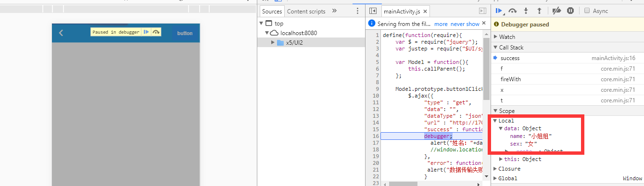Click 'never show' link

pyautogui.click(x=465, y=24)
